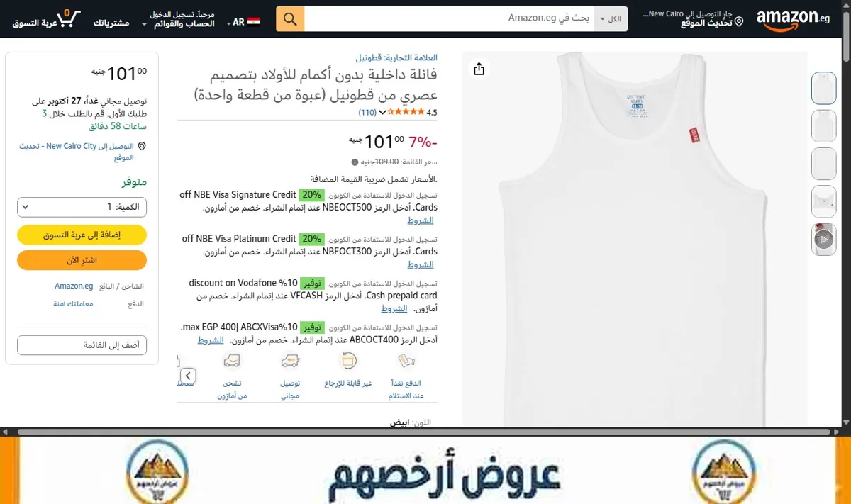Viewport: 851px width, 504px height.
Task: Click the cash on delivery icon
Action: point(406,362)
